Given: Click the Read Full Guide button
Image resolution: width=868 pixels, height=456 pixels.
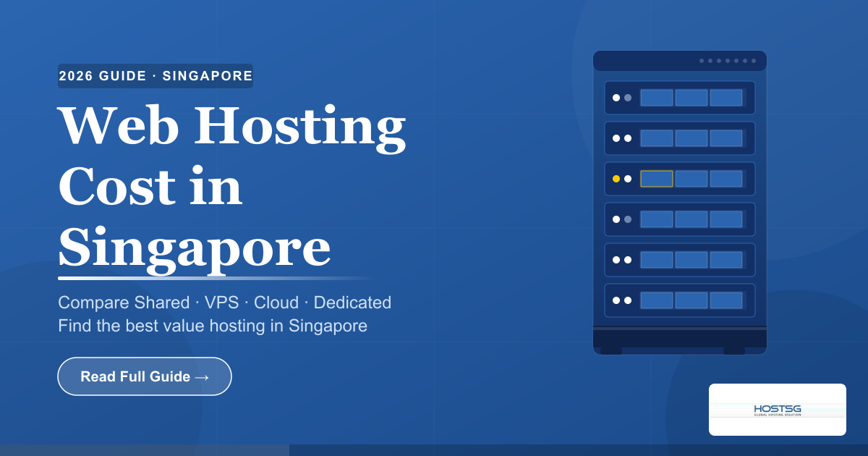Looking at the screenshot, I should (x=144, y=376).
